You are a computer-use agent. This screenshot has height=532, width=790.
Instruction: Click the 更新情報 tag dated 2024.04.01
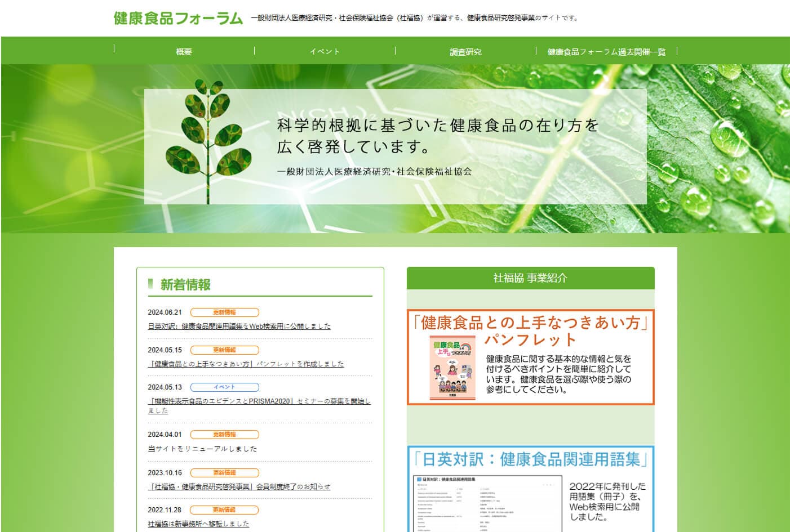(224, 435)
